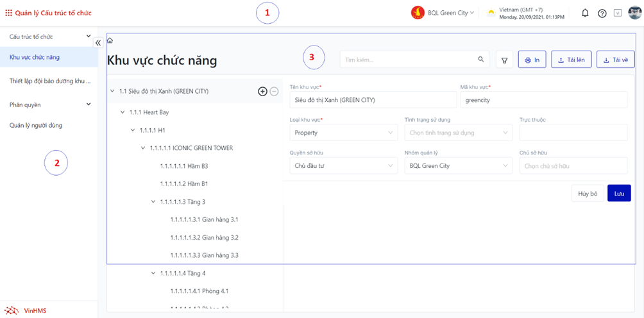Image resolution: width=644 pixels, height=318 pixels.
Task: Open the help question mark icon
Action: [x=602, y=13]
